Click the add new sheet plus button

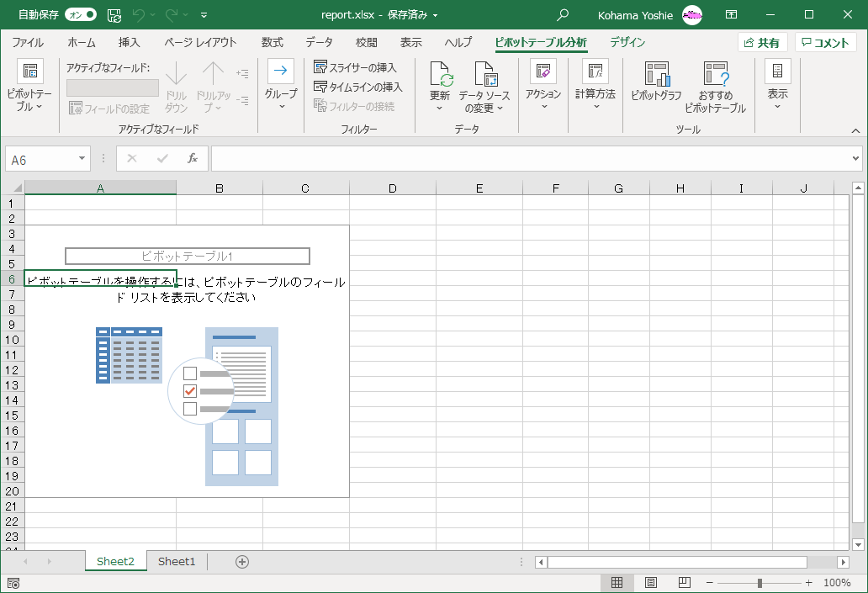pyautogui.click(x=242, y=562)
